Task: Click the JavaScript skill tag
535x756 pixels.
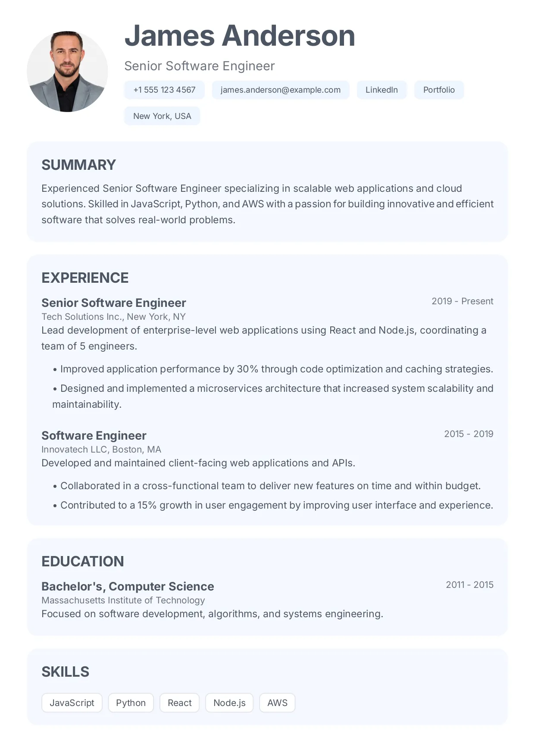Action: click(x=72, y=703)
